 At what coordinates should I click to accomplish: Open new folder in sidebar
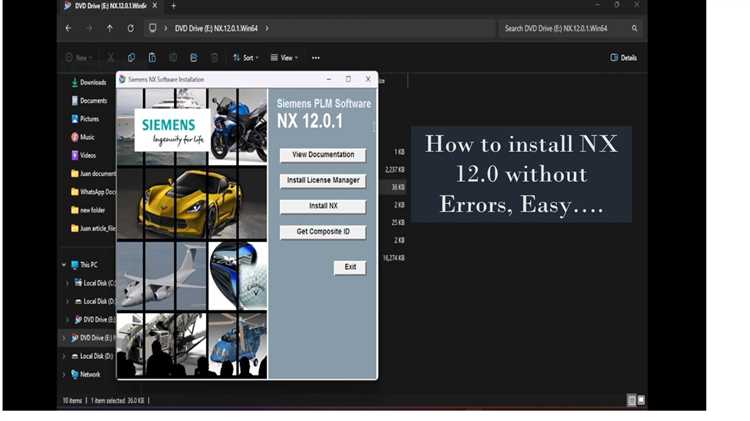click(88, 210)
